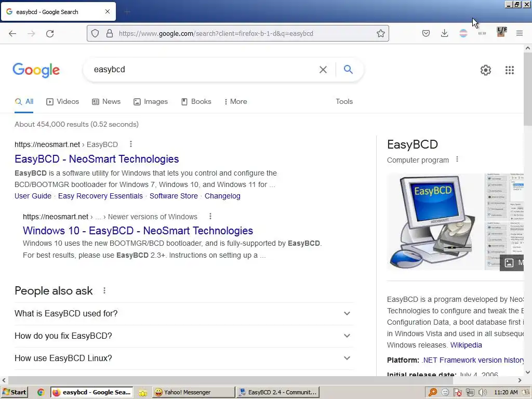532x399 pixels.
Task: Open options dots next to People also ask
Action: point(104,290)
